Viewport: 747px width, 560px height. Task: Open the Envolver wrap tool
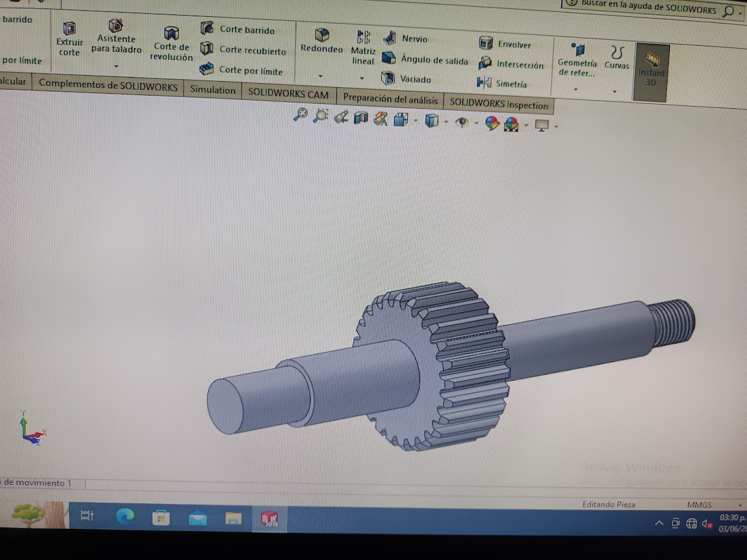[506, 44]
